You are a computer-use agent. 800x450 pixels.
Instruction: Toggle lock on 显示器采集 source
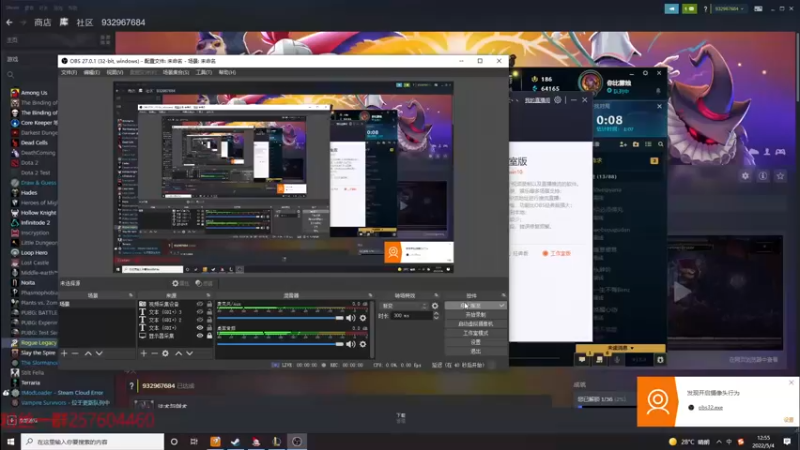click(x=209, y=336)
